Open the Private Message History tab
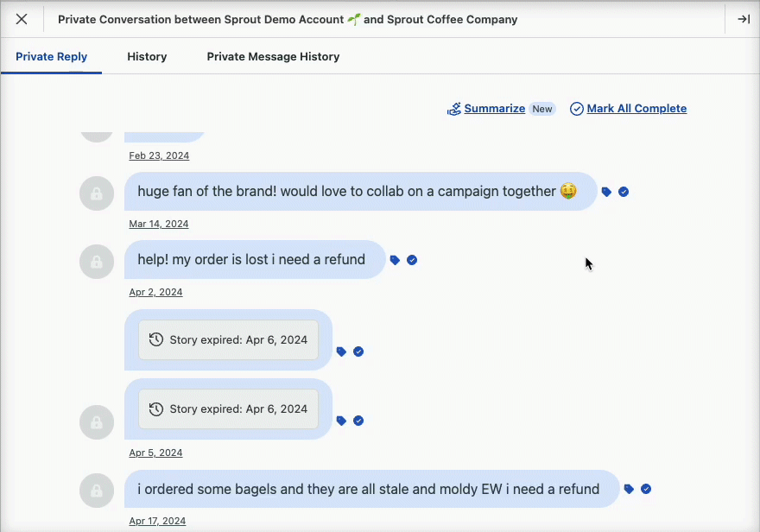 point(274,57)
